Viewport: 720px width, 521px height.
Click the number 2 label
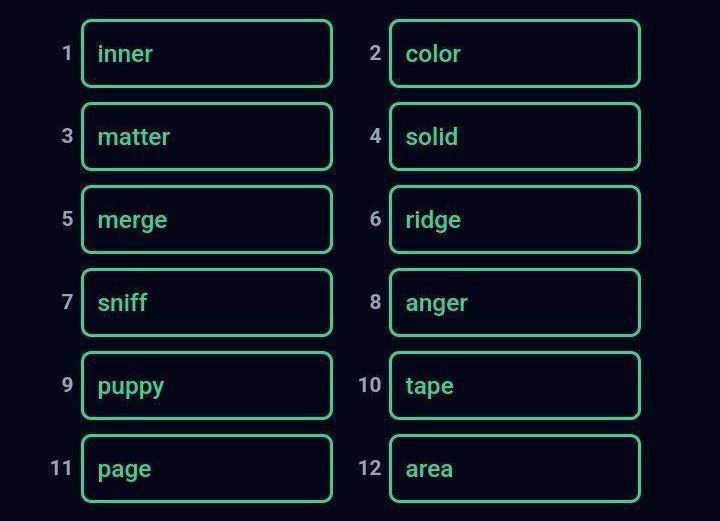click(375, 53)
